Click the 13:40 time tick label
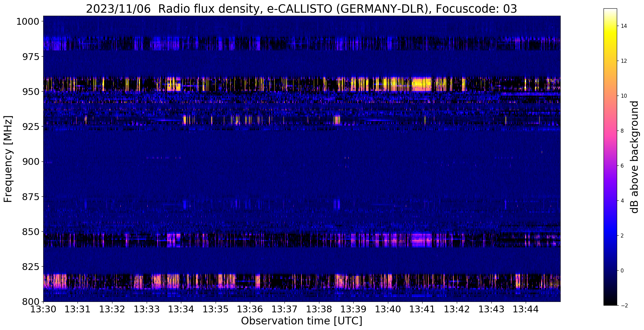 [388, 309]
